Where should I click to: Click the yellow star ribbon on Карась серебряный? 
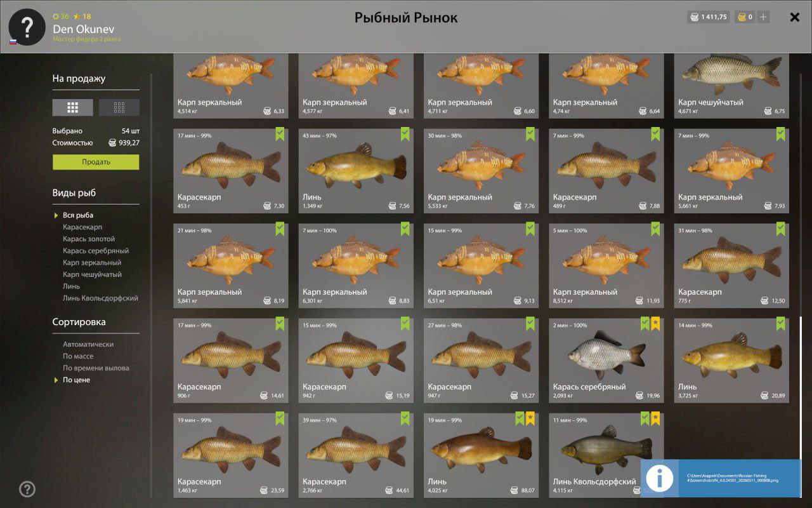(655, 324)
